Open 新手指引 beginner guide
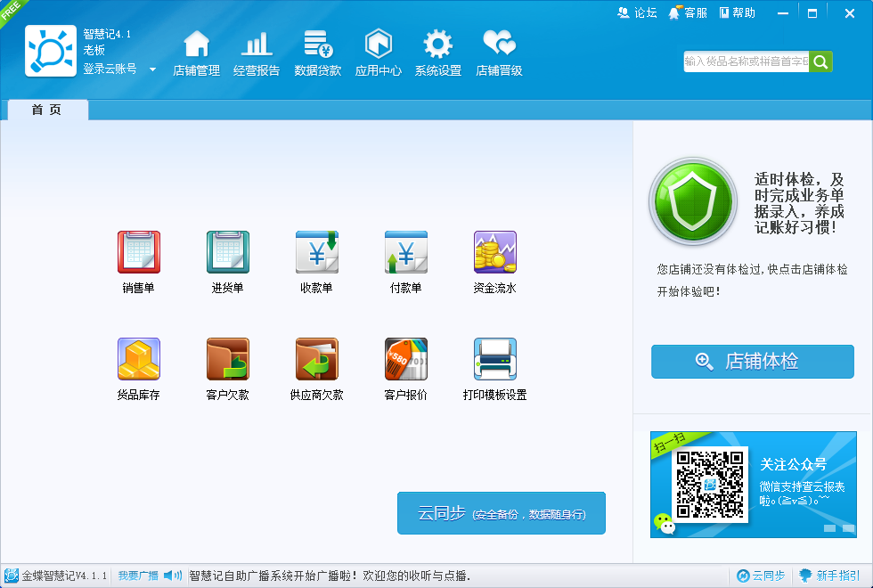This screenshot has width=873, height=588. [829, 576]
